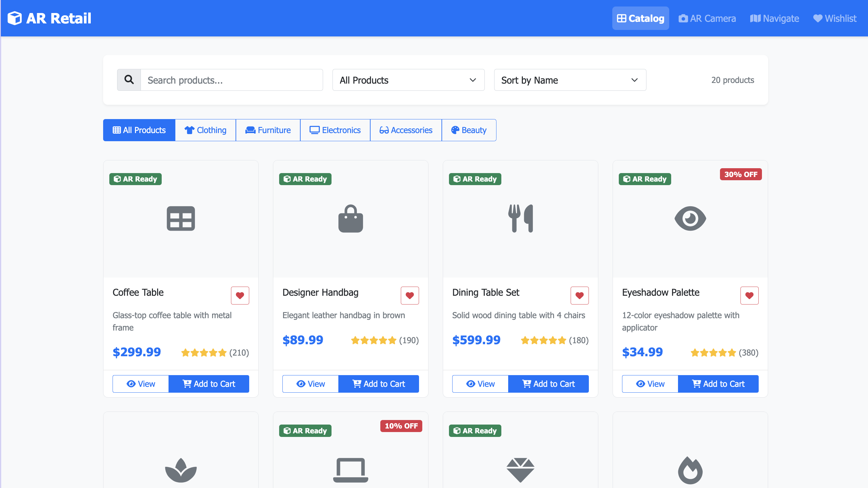Switch to the Electronics category tab
Image resolution: width=868 pixels, height=488 pixels.
[x=335, y=130]
